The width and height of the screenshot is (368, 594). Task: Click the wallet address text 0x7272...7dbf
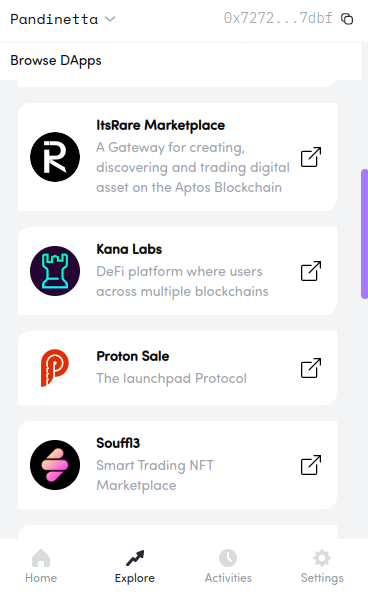(278, 18)
